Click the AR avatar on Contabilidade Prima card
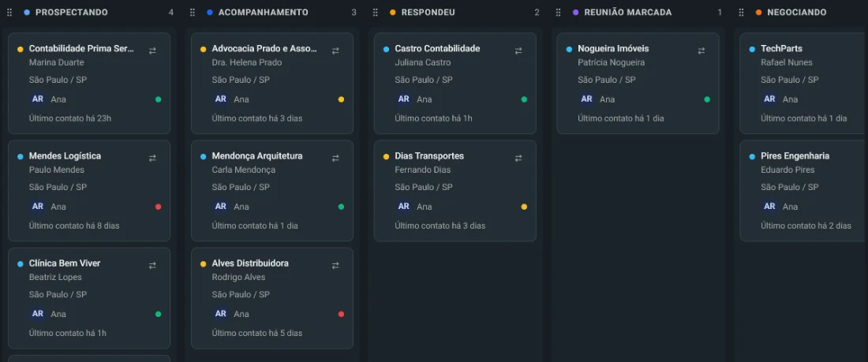The width and height of the screenshot is (868, 362). coord(38,99)
